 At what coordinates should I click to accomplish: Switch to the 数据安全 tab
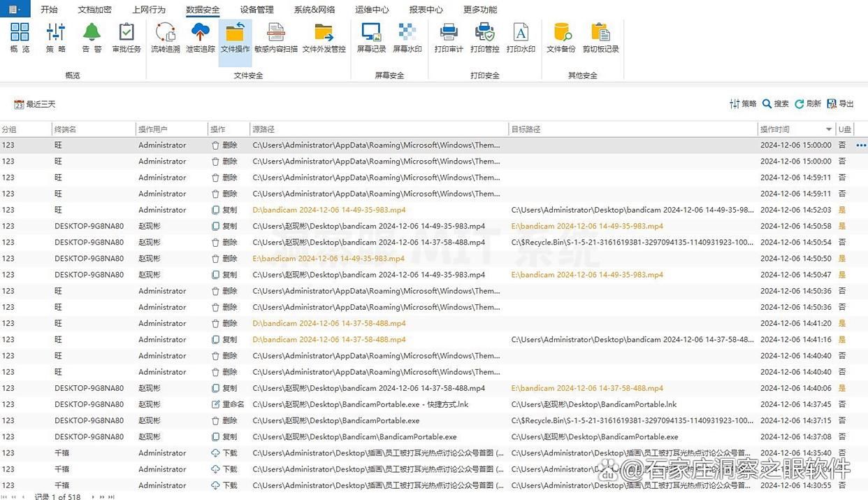(x=203, y=10)
